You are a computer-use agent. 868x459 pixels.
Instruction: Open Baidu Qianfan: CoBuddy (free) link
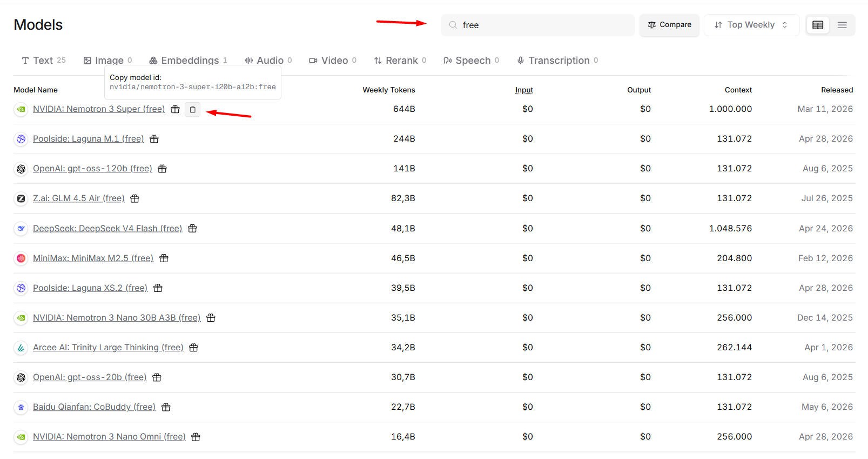click(x=94, y=407)
